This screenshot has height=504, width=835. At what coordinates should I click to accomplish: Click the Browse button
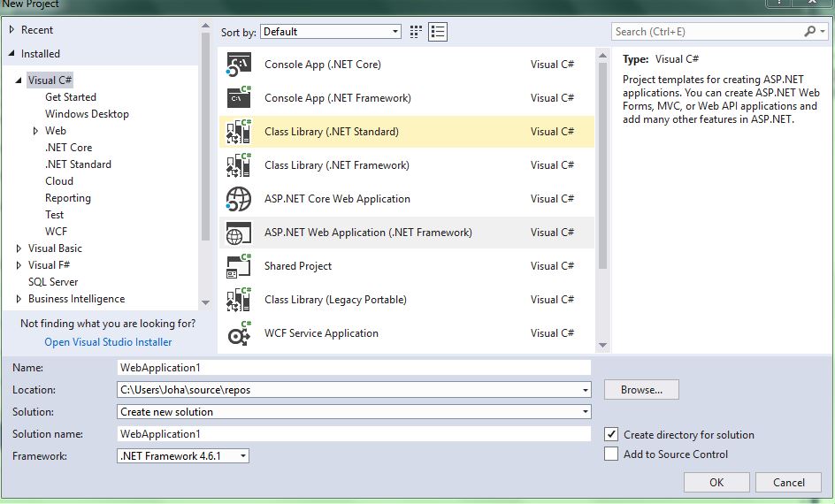[641, 389]
